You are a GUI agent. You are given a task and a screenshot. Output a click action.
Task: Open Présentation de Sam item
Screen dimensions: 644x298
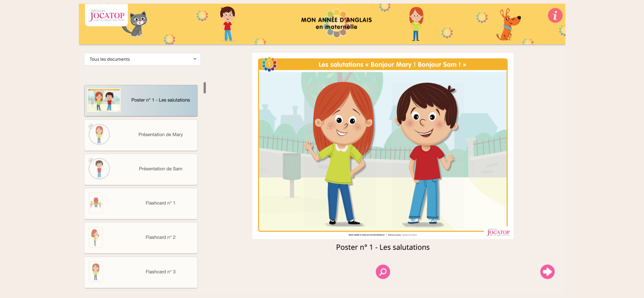point(160,169)
